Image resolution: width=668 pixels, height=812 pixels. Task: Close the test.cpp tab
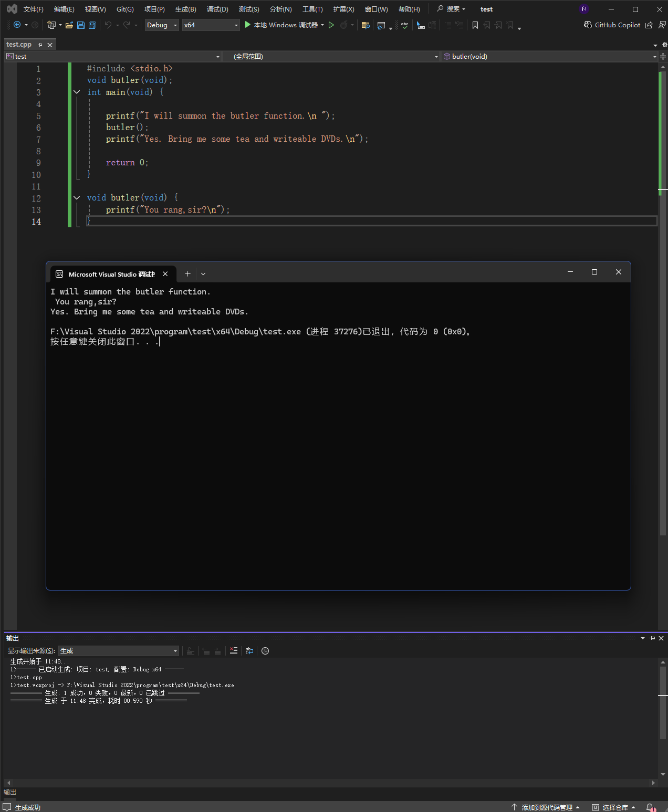tap(50, 45)
